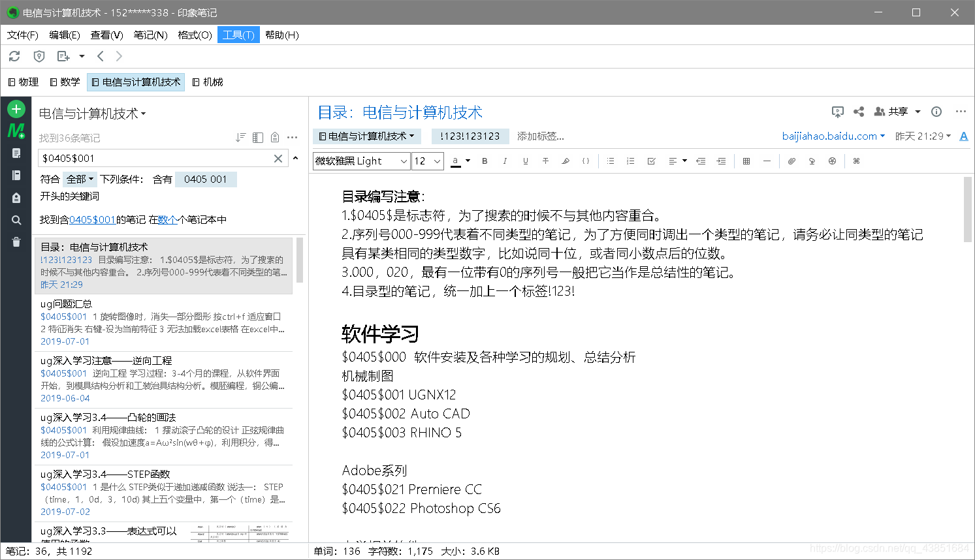The width and height of the screenshot is (975, 560).
Task: Show all notes via the sidebar notes icon
Action: pos(16,153)
